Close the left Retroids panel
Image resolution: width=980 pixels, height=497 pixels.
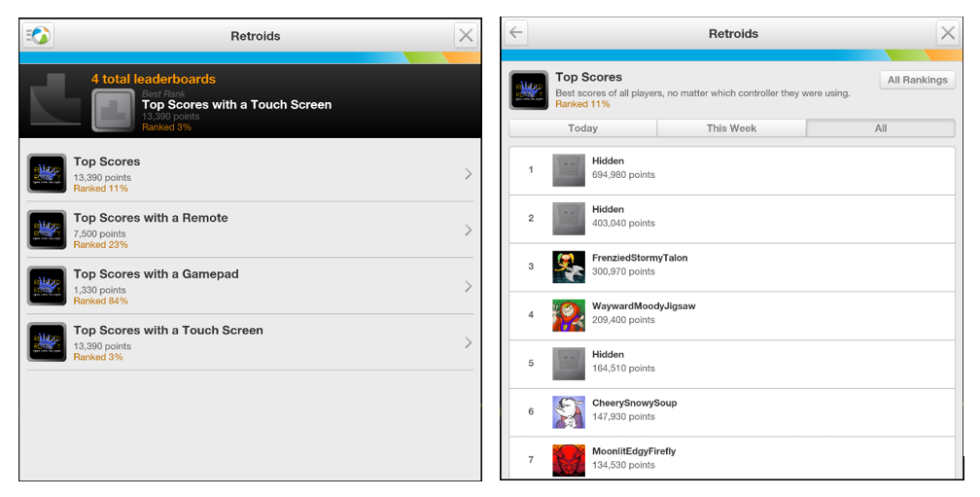click(x=466, y=36)
